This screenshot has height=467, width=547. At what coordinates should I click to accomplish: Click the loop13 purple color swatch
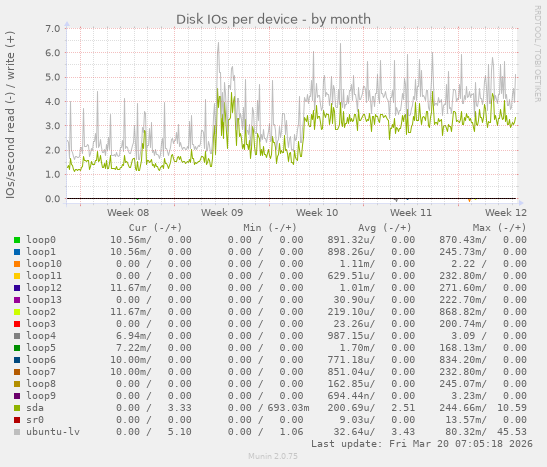pos(17,300)
